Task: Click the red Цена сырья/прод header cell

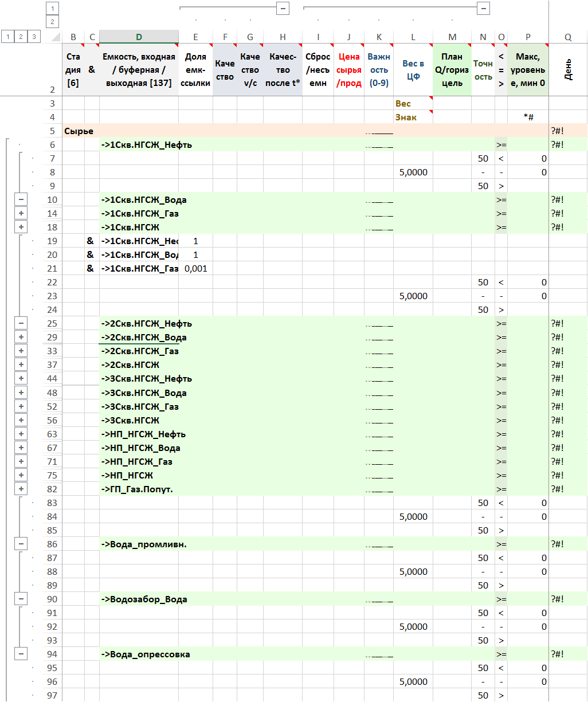Action: [x=349, y=70]
